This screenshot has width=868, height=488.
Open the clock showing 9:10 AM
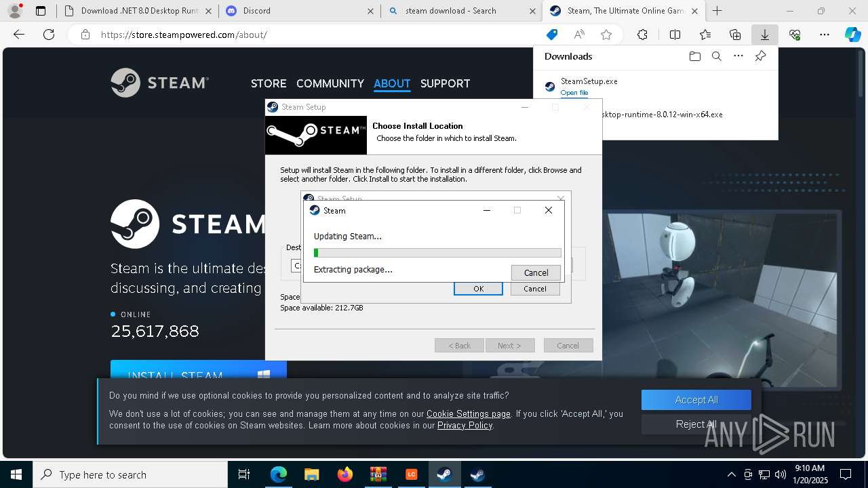810,474
